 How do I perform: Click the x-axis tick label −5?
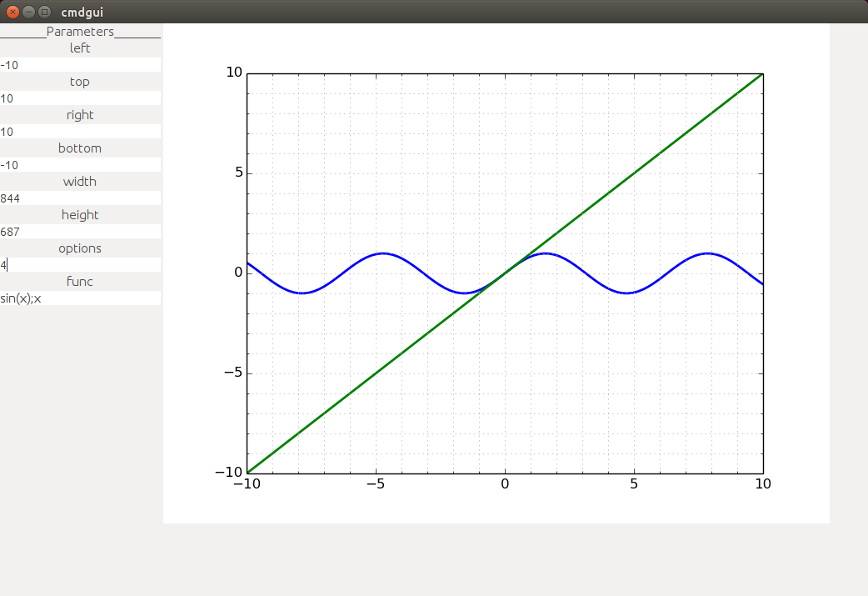point(376,484)
